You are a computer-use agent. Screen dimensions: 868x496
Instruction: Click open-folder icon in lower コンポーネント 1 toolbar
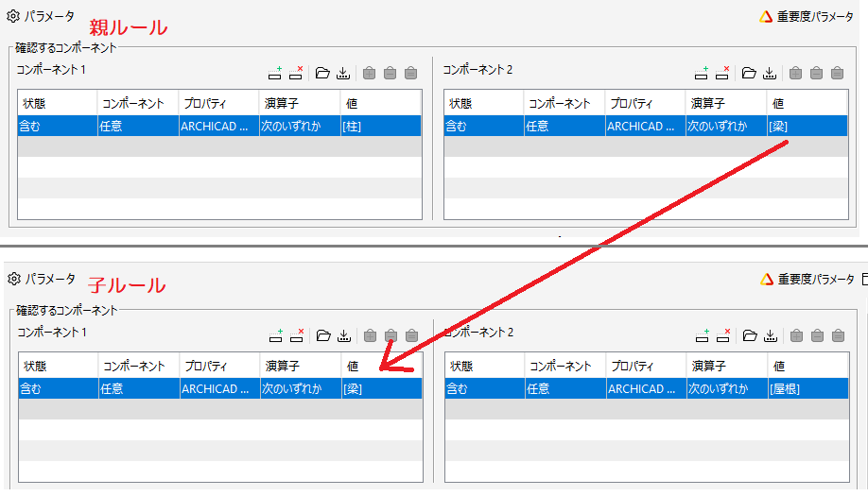[323, 335]
